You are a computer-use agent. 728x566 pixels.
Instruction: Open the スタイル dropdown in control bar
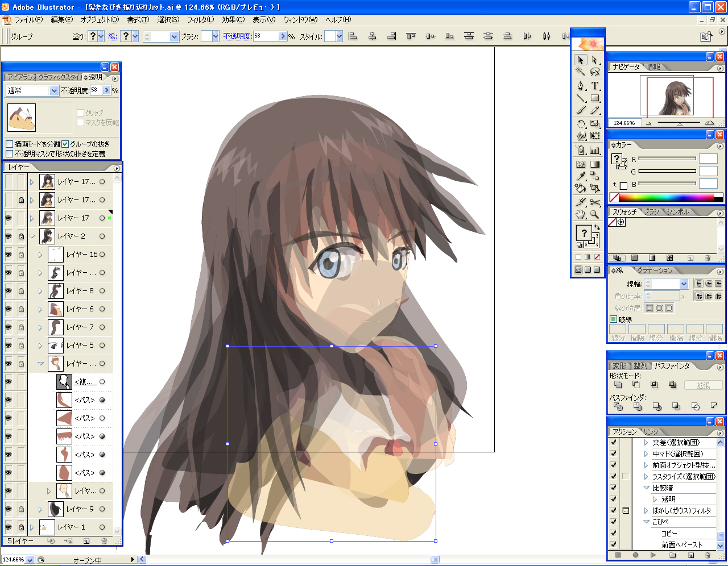339,36
